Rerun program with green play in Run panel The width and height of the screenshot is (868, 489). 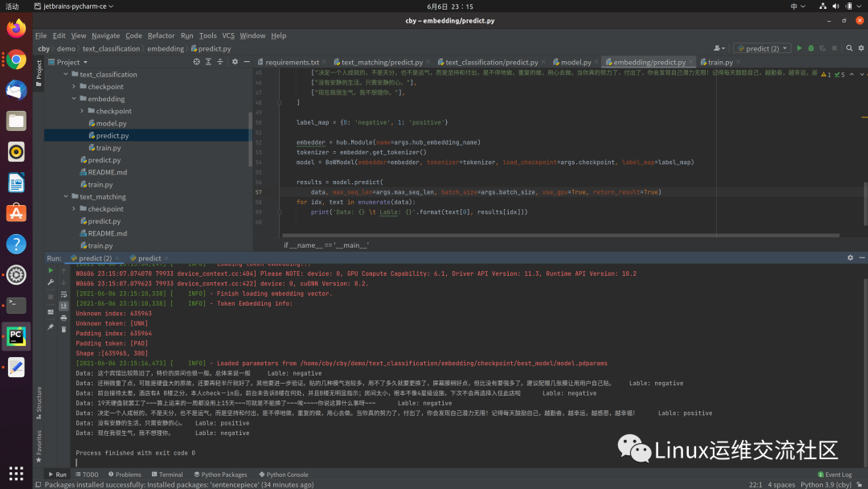(x=51, y=270)
